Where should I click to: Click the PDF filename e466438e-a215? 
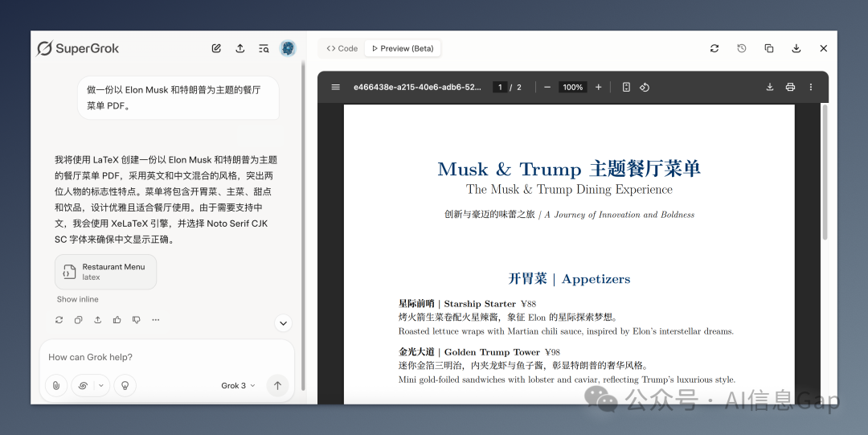point(417,87)
